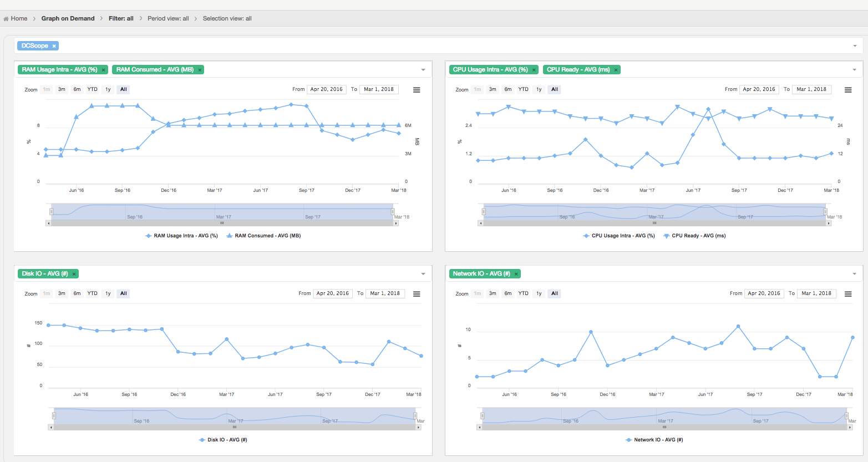
Task: Remove Network IO - AVG (#) tag
Action: pyautogui.click(x=516, y=274)
